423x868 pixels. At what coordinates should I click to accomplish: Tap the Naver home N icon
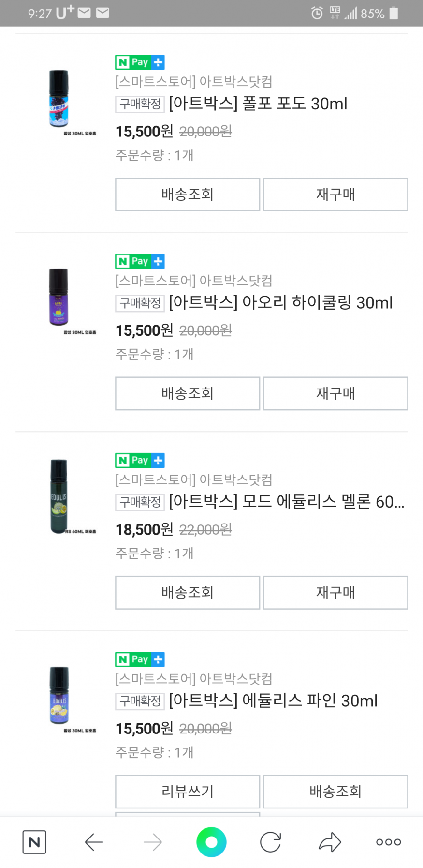(34, 842)
